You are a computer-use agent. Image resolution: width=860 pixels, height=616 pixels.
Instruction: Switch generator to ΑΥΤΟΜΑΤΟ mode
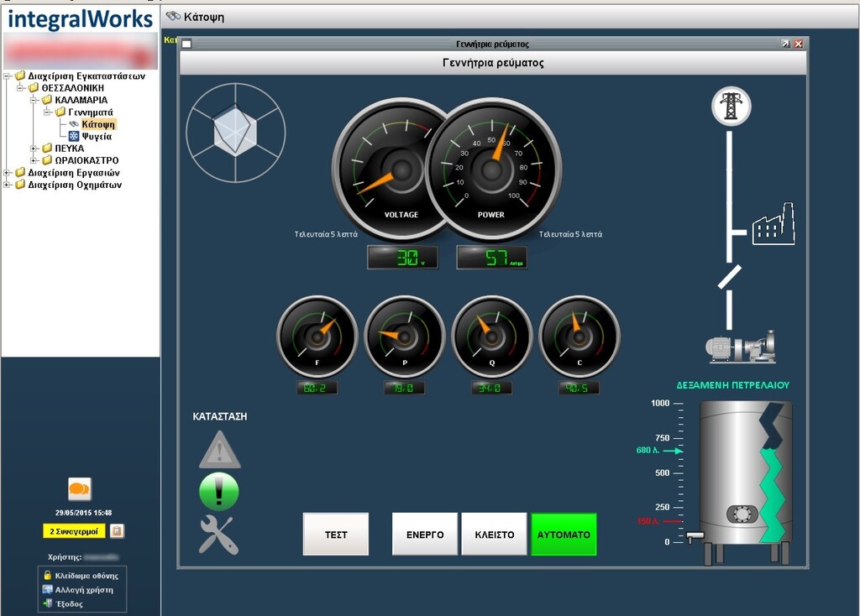pos(564,535)
